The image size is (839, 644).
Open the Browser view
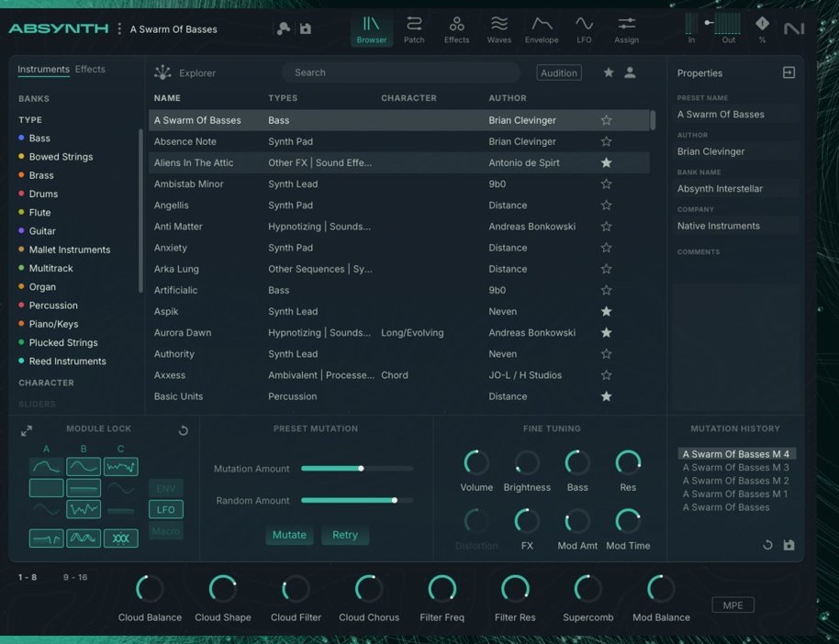click(372, 30)
